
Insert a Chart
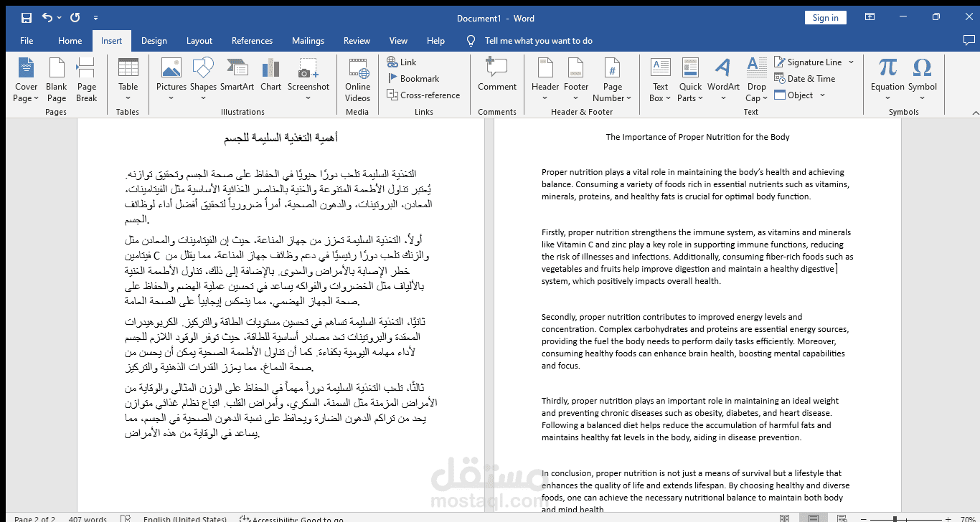(271, 75)
